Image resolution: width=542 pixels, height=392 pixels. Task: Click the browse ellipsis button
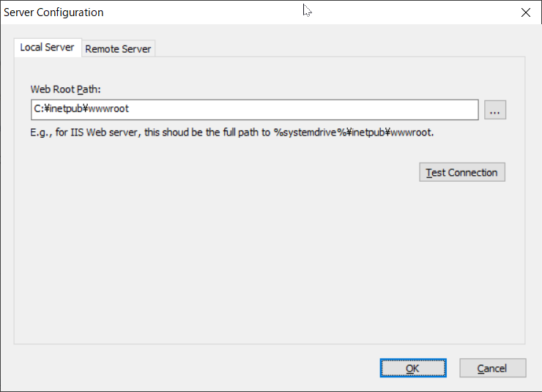tap(495, 110)
